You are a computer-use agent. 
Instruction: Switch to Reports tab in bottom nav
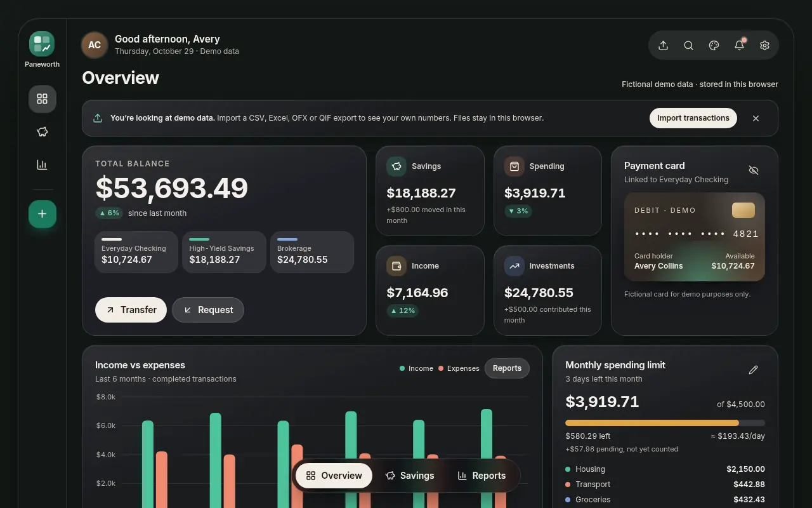coord(481,476)
